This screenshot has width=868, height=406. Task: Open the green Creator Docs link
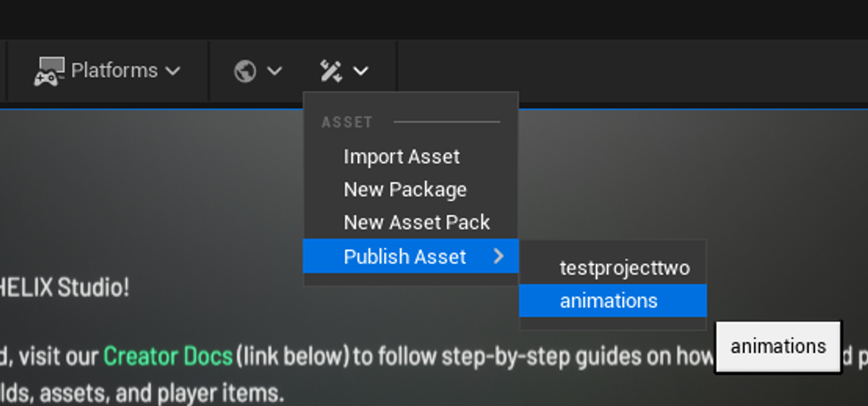[x=168, y=357]
